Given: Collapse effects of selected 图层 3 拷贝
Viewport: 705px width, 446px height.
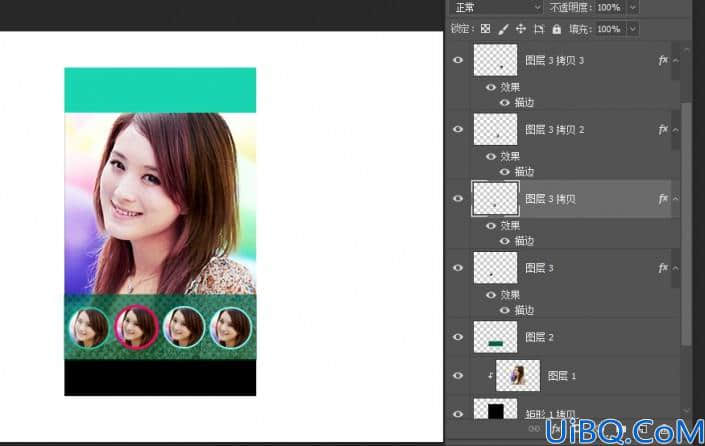Looking at the screenshot, I should tap(676, 199).
